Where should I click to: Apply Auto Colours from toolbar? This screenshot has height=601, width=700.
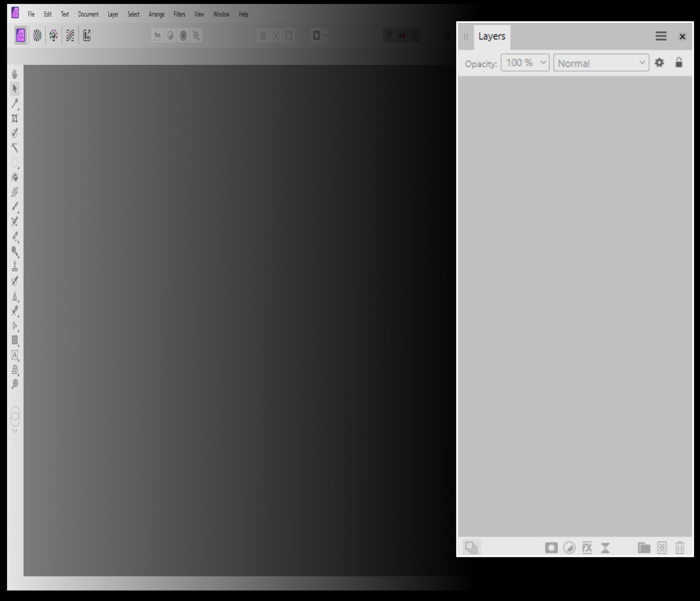(183, 36)
